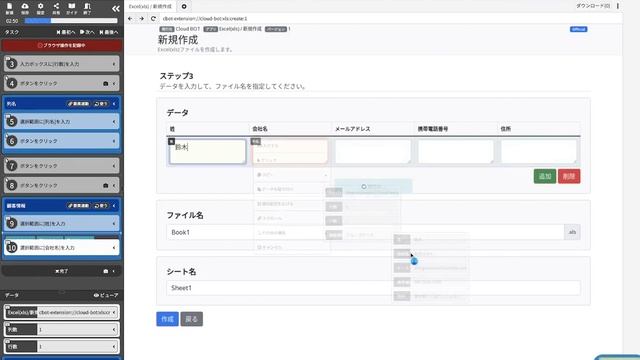This screenshot has width=640, height=360.
Task: Switch to Excel(xls) / 新規作成 browser tab
Action: 150,7
